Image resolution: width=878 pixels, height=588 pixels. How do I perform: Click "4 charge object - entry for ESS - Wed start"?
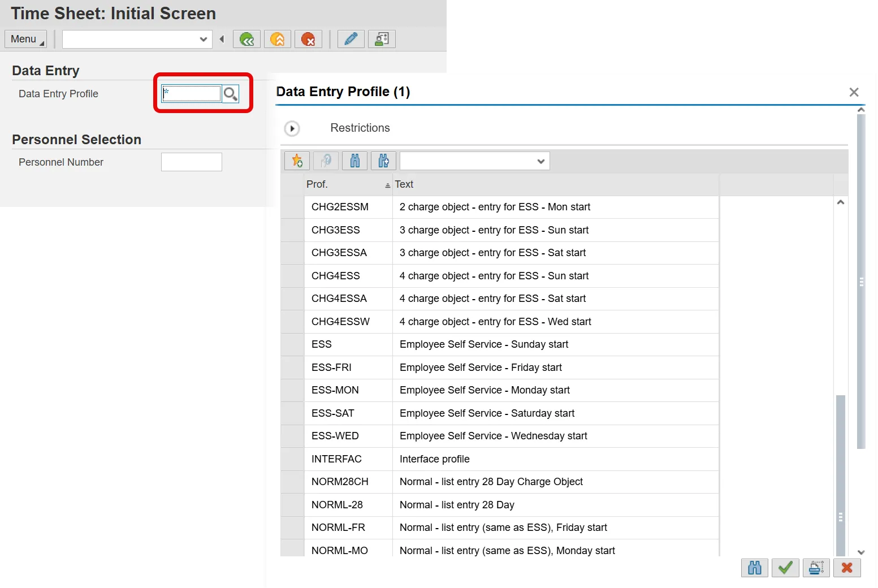495,322
